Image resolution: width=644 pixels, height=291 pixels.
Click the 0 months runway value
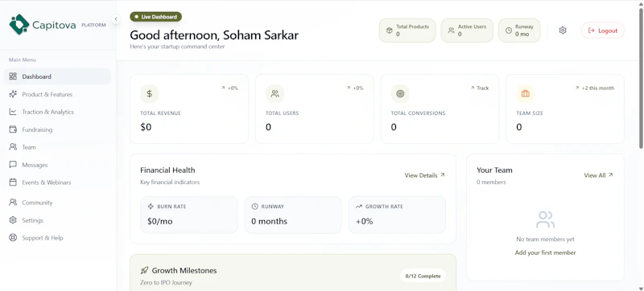coord(270,222)
